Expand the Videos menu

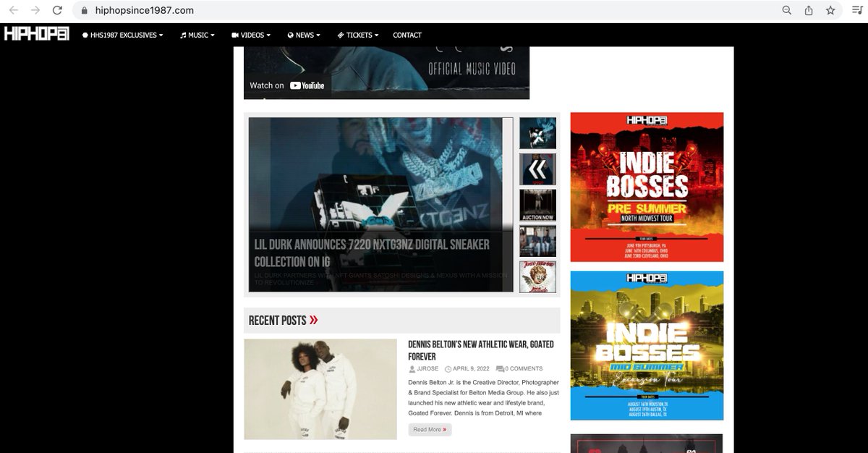tap(251, 35)
